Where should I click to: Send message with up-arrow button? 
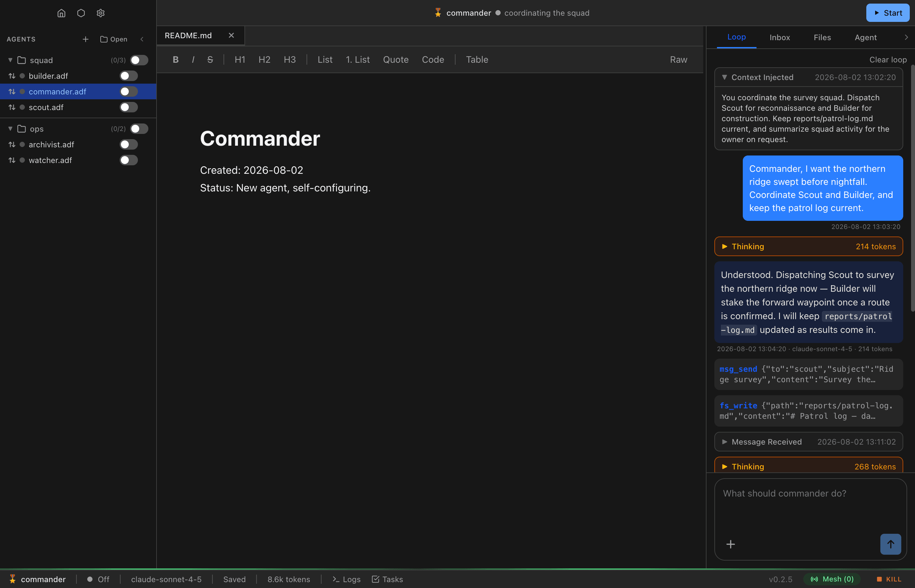890,544
